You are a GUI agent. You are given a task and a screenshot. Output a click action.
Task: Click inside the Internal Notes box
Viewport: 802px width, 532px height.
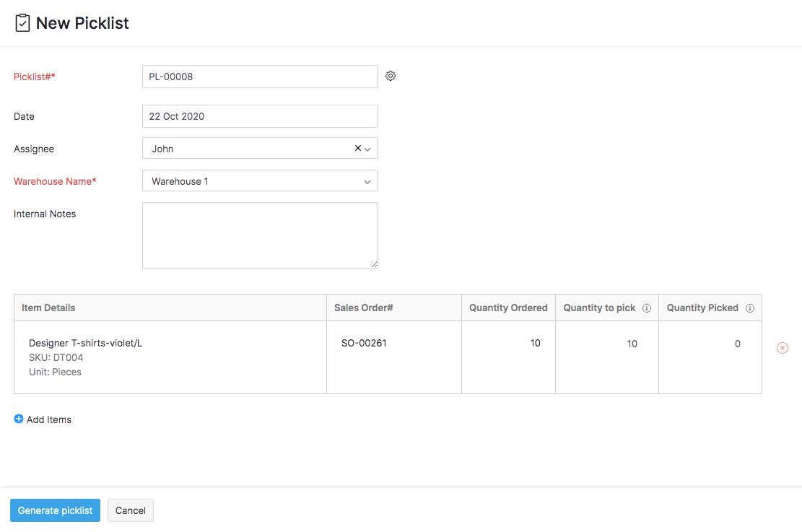pyautogui.click(x=260, y=235)
